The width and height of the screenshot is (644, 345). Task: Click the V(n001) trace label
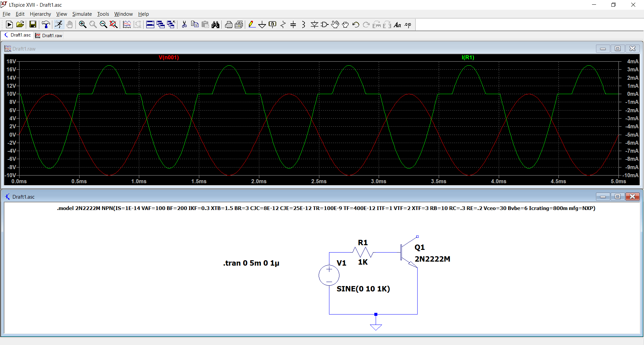pos(169,58)
